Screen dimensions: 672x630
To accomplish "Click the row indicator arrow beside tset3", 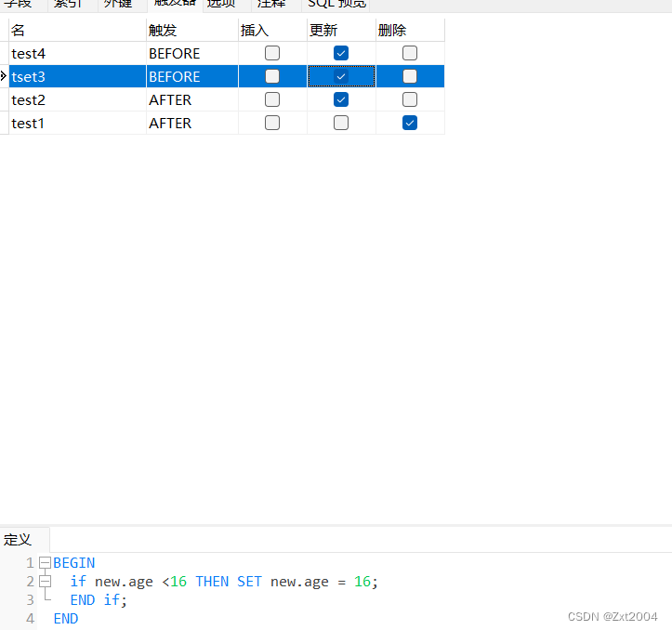I will tap(4, 76).
